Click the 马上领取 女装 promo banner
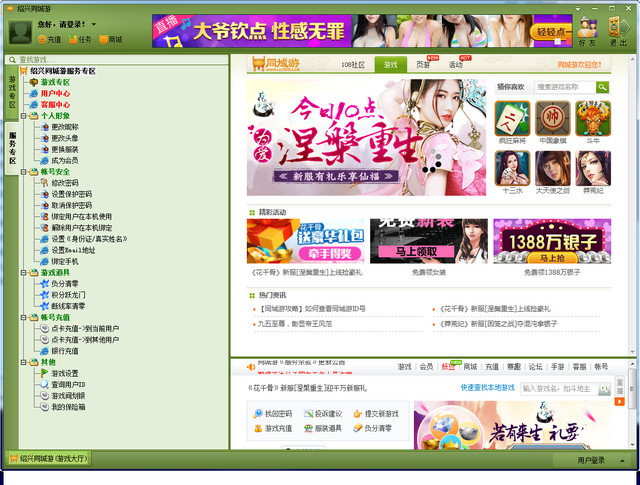This screenshot has height=485, width=640. point(429,241)
